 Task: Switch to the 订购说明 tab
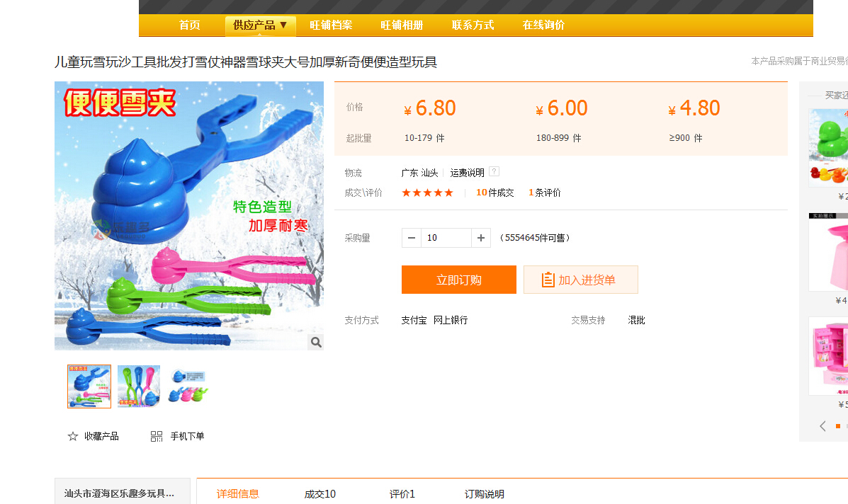(x=485, y=494)
